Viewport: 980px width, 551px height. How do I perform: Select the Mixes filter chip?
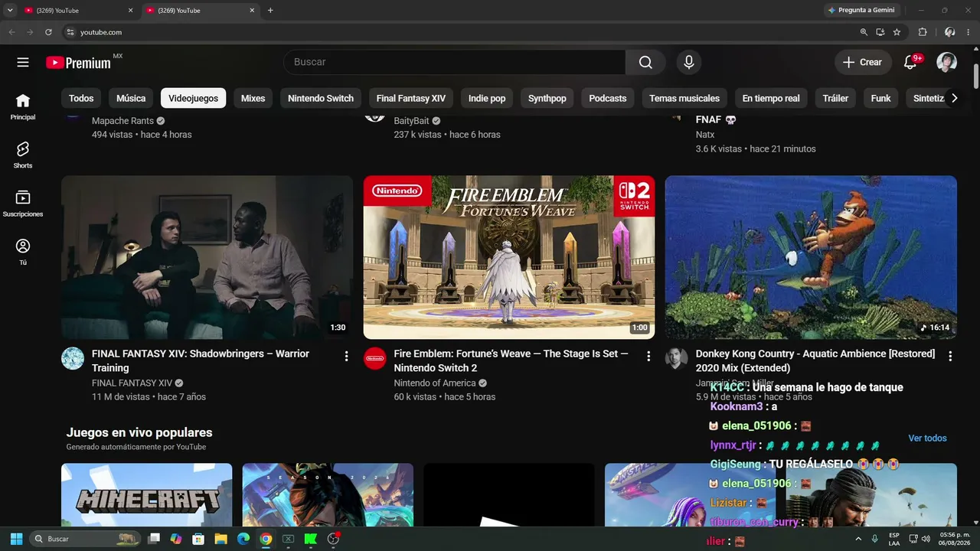253,98
